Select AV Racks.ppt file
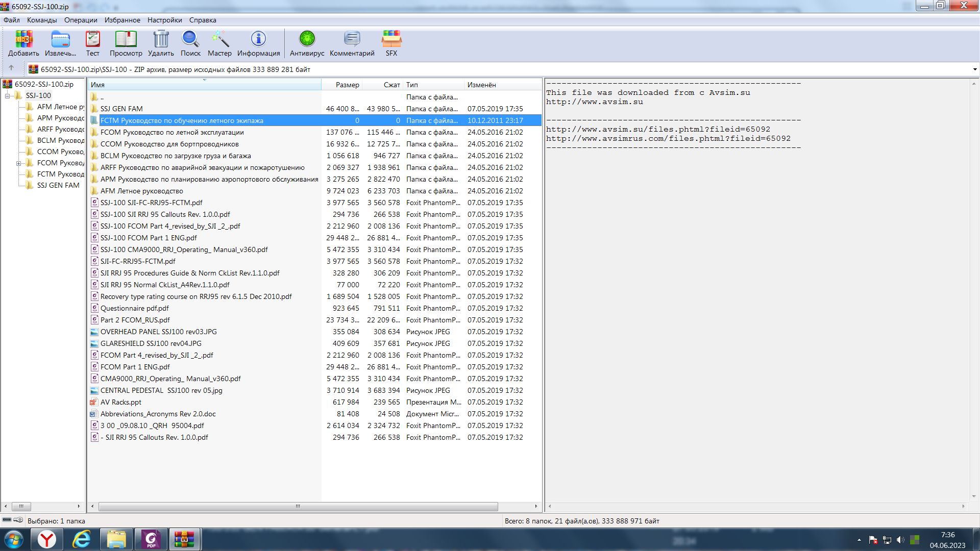 click(315, 402)
